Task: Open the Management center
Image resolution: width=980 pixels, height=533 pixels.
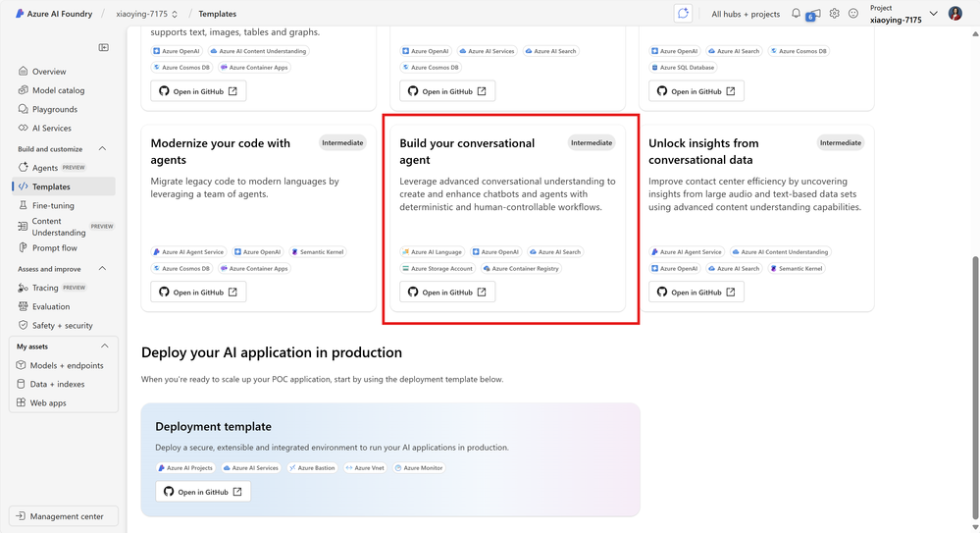Action: (x=64, y=516)
